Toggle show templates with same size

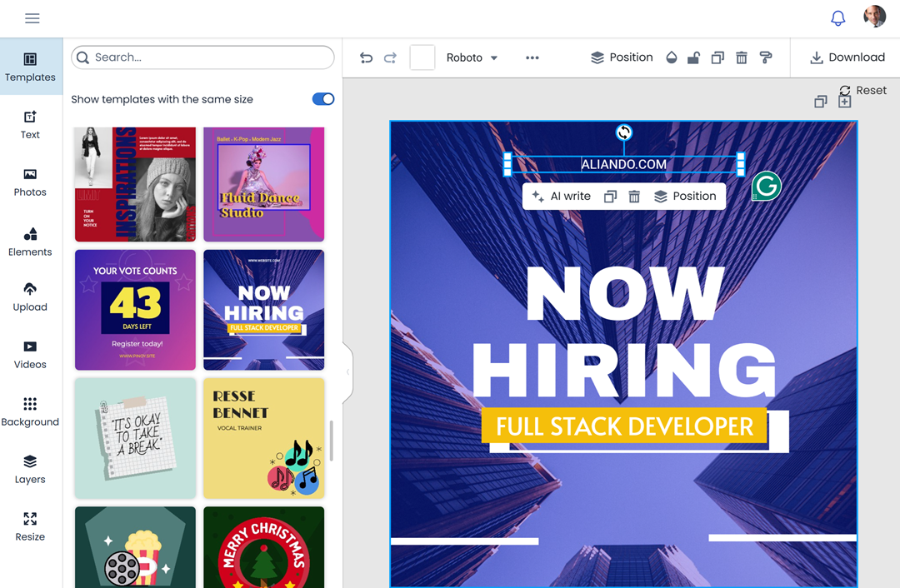tap(323, 99)
